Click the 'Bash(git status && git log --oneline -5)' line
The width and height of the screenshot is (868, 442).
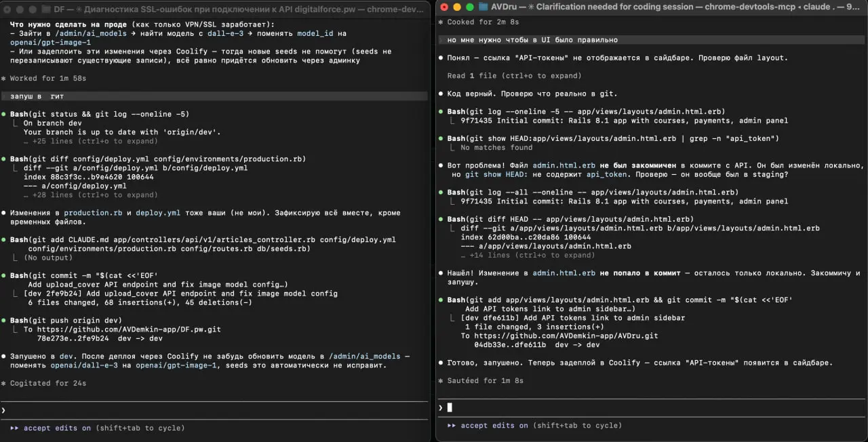point(100,114)
